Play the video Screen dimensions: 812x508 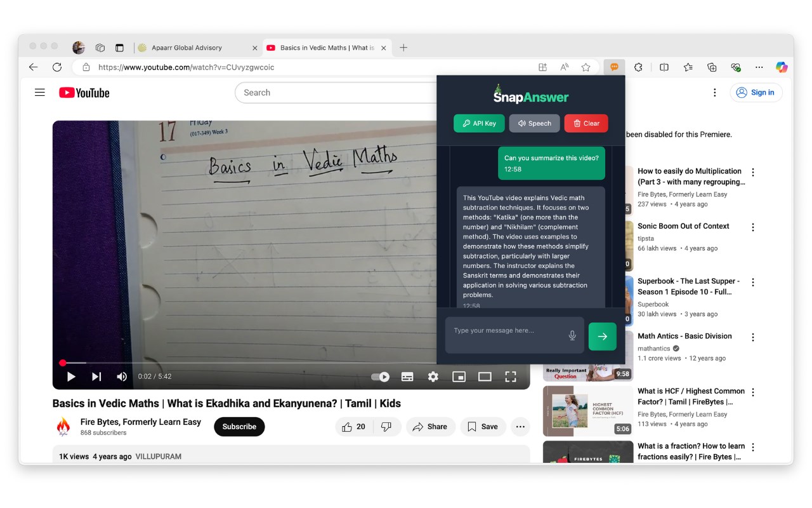(x=71, y=377)
